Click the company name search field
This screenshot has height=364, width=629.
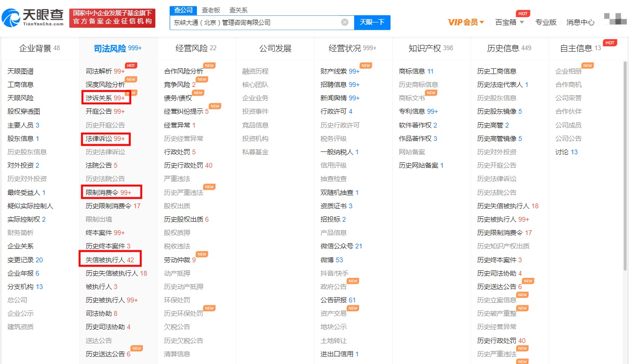tap(256, 22)
